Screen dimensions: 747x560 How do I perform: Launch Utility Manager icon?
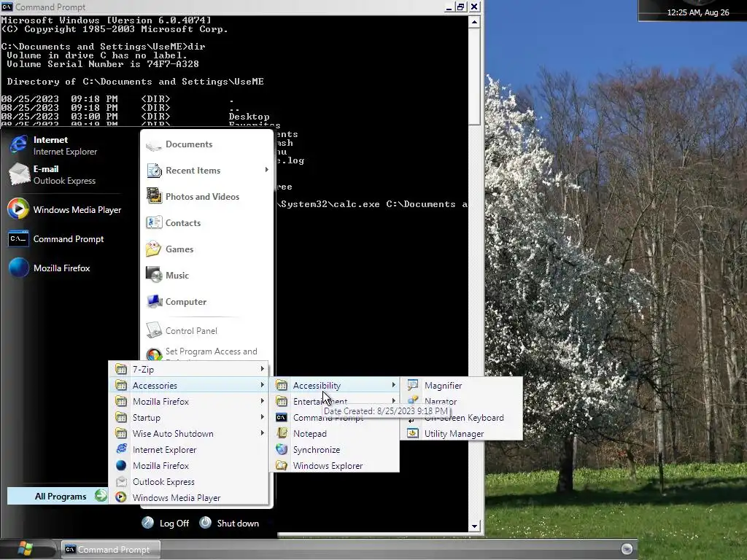click(413, 433)
